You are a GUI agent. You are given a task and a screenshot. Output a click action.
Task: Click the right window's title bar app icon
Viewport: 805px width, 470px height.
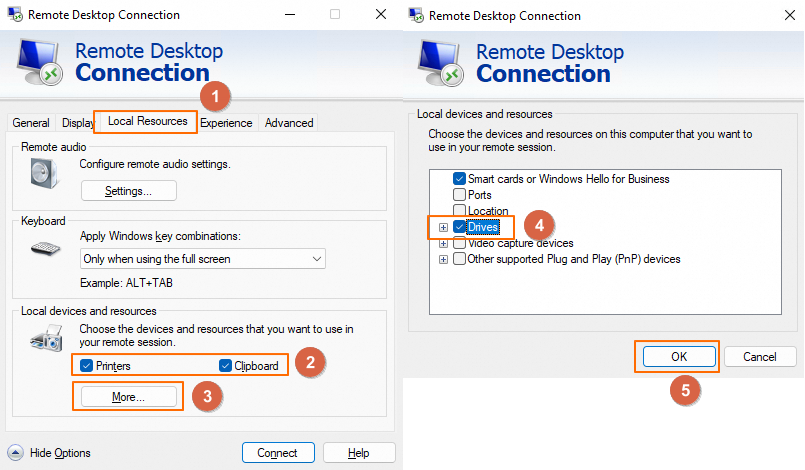[x=416, y=15]
